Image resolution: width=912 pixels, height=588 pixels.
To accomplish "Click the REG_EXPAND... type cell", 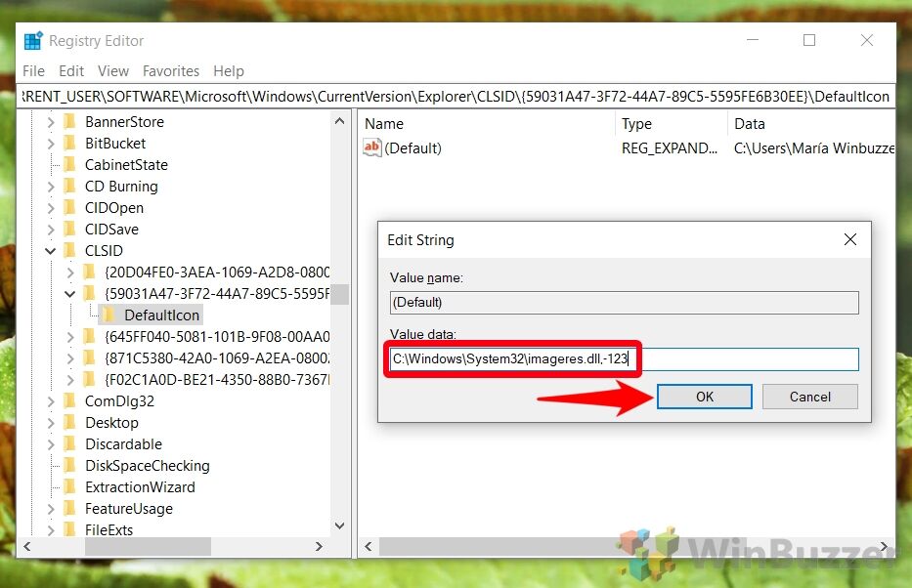I will [x=670, y=148].
